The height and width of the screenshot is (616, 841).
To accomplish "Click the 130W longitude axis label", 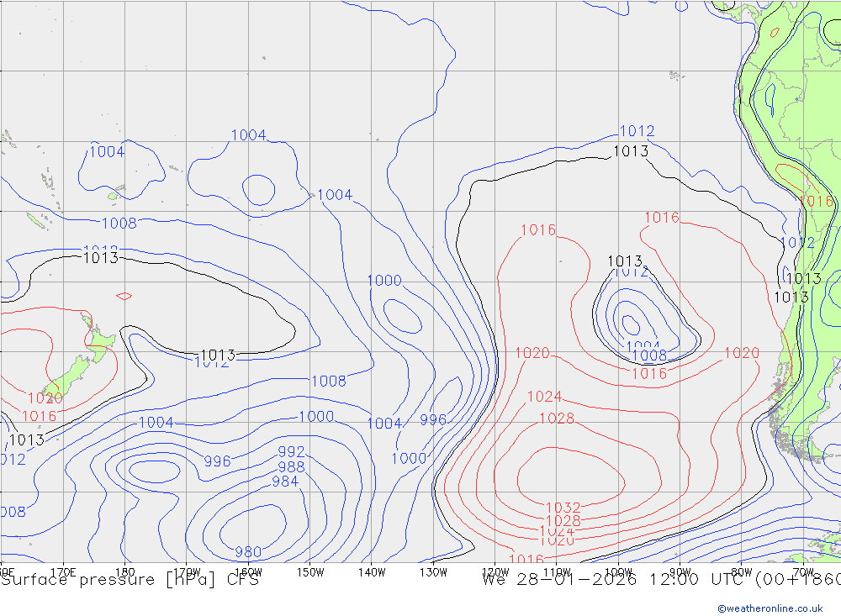I will coord(433,572).
